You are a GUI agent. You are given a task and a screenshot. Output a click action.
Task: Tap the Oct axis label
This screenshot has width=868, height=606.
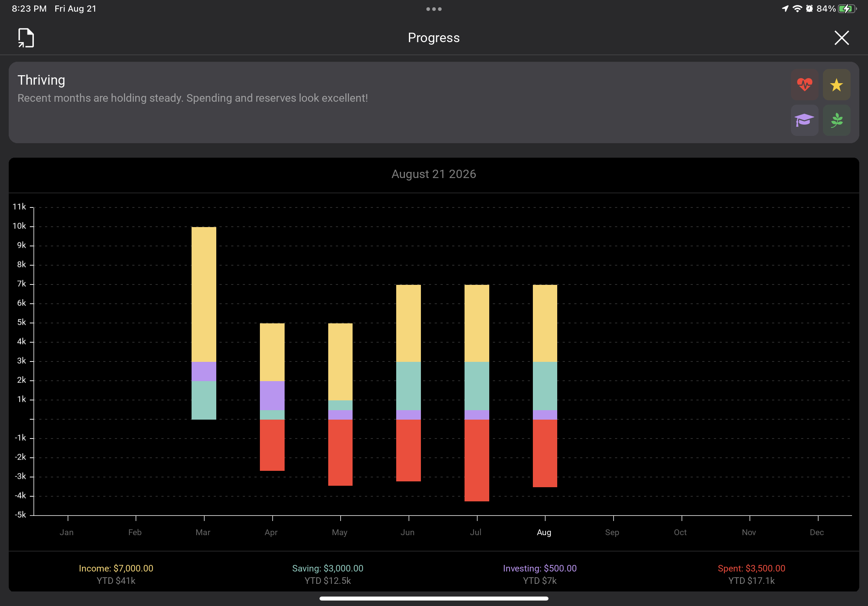680,532
